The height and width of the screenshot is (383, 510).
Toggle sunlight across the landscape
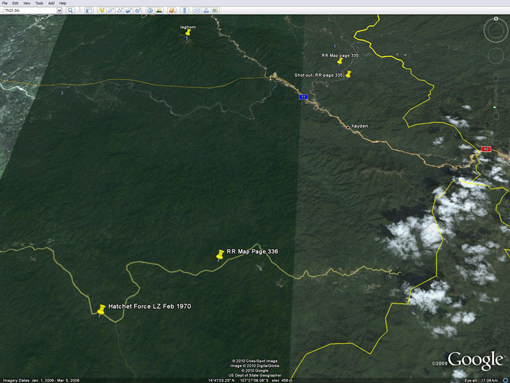click(x=159, y=10)
